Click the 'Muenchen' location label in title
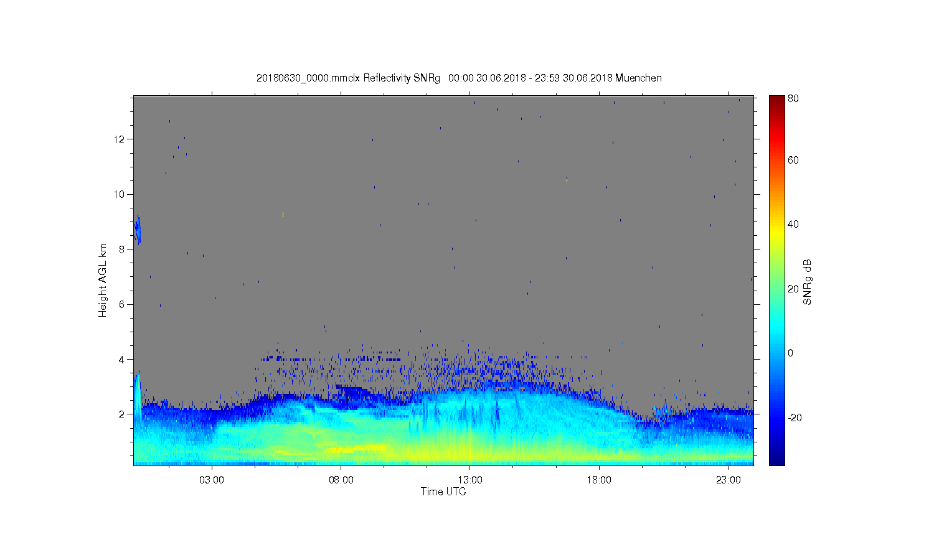The image size is (934, 560). point(638,78)
